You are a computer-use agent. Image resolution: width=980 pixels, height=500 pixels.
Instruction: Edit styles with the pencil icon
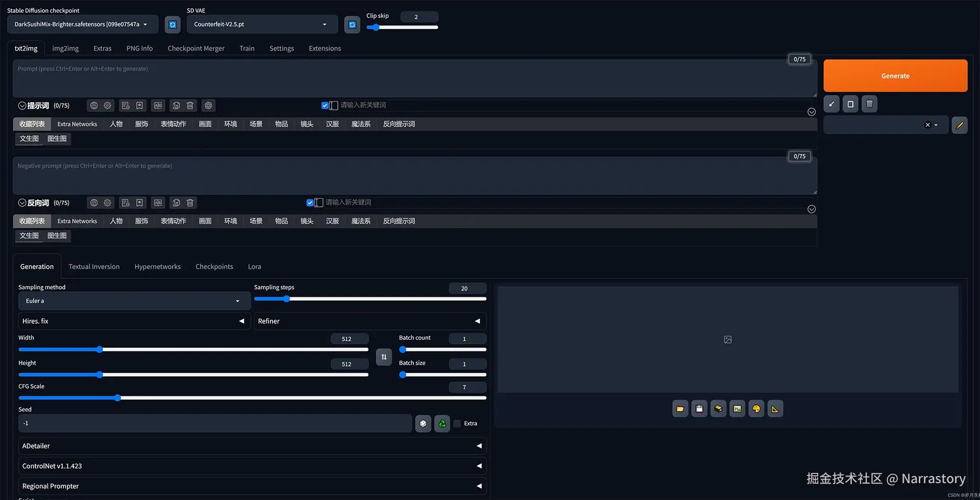pos(960,125)
